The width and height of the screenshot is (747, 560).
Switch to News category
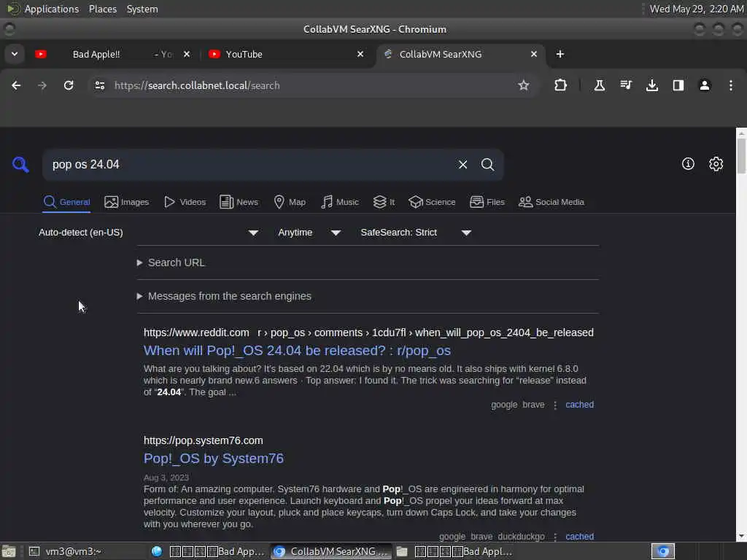point(239,202)
